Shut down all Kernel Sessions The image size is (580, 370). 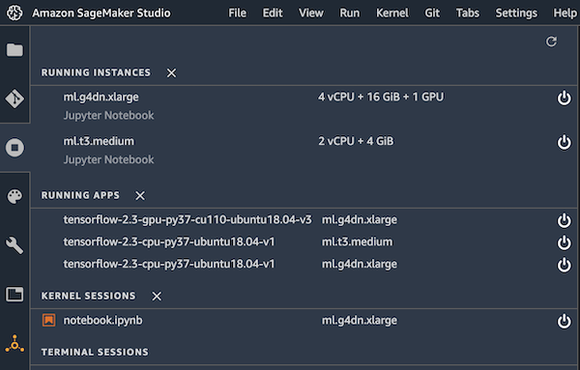coord(156,296)
